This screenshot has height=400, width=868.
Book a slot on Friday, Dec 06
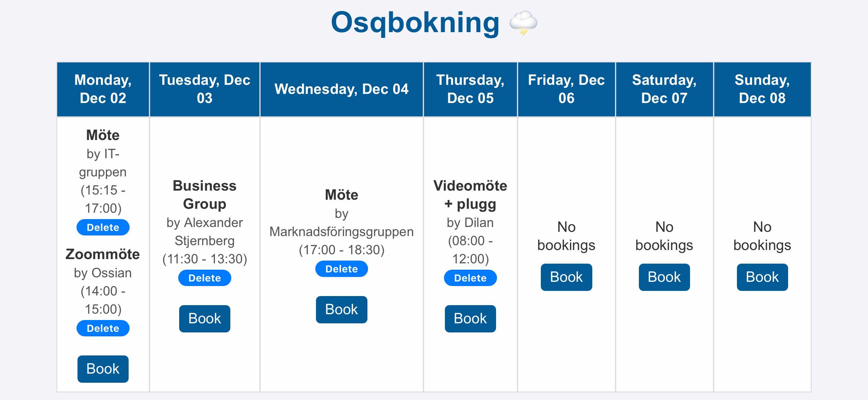pos(566,277)
